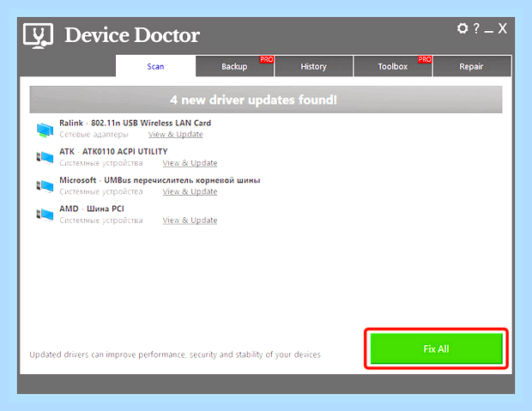Click the PRO badge on Toolbox
Viewport: 532px width, 411px height.
425,59
